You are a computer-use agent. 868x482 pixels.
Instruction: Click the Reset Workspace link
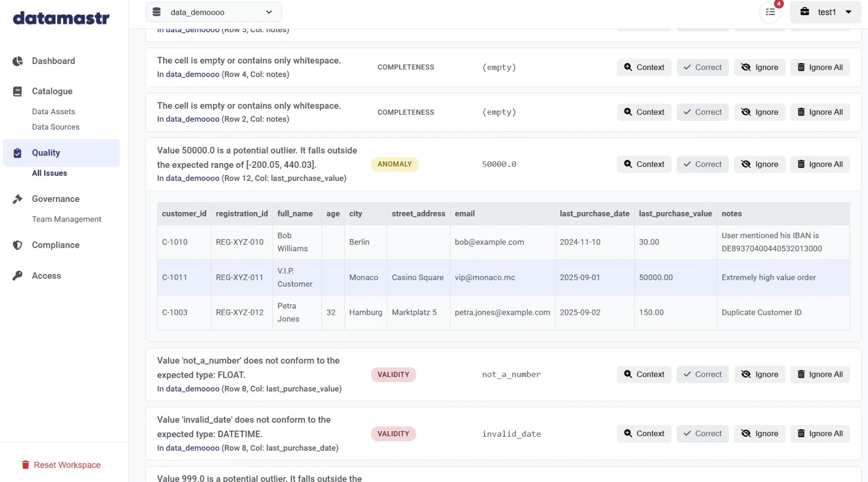point(61,465)
